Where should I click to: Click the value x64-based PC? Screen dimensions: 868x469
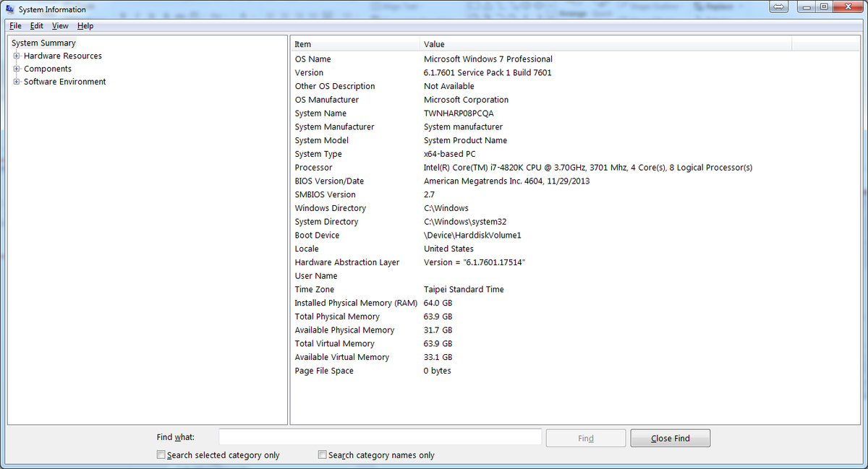point(449,154)
